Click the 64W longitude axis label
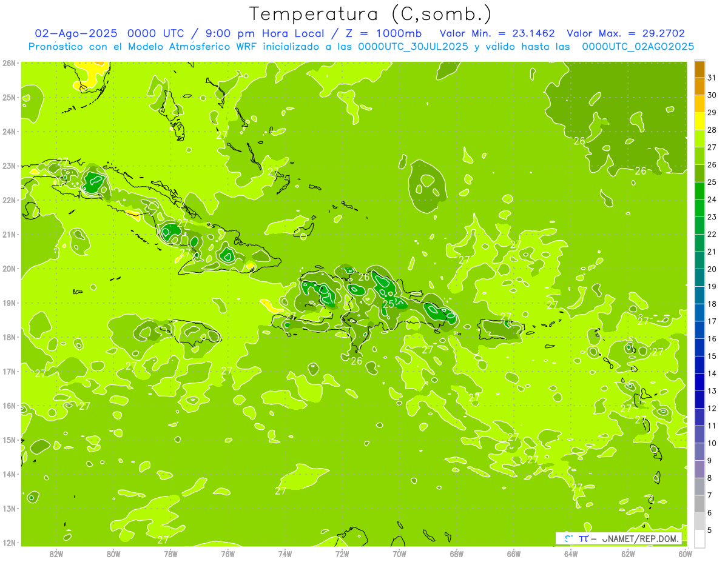Screen dimensions: 728x562 [571, 554]
